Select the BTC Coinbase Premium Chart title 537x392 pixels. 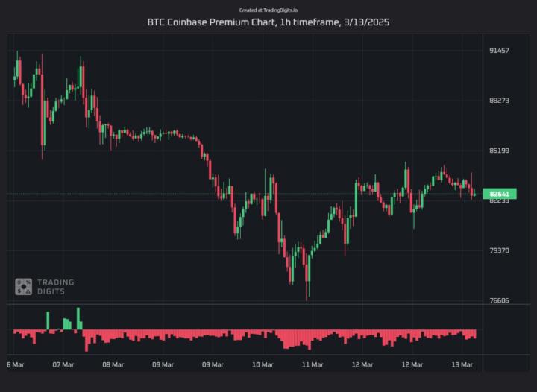pyautogui.click(x=268, y=22)
